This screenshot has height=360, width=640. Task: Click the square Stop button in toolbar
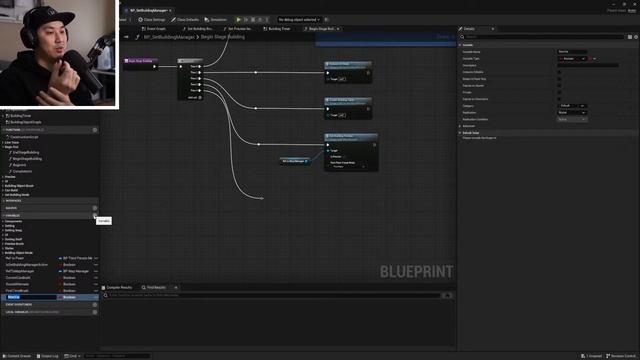[x=253, y=20]
